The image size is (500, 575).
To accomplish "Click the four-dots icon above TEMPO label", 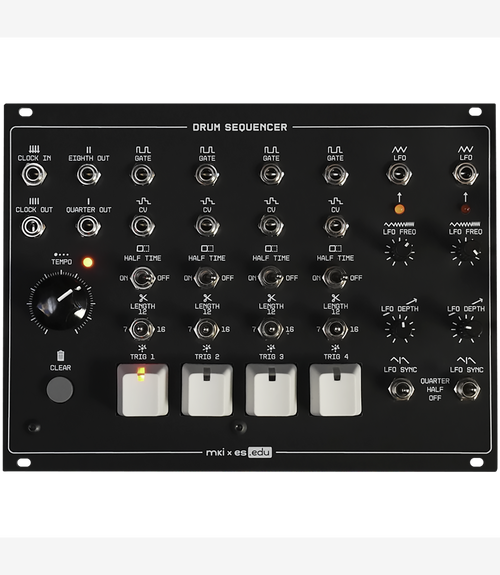I will point(61,254).
